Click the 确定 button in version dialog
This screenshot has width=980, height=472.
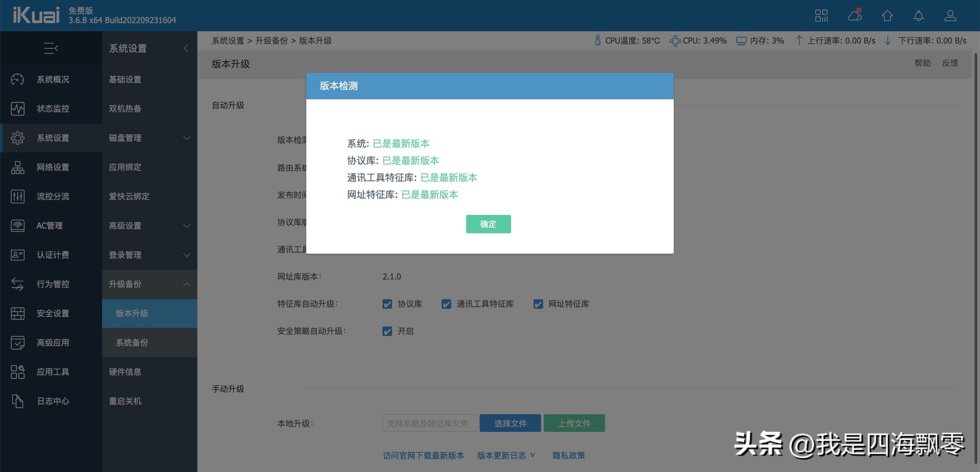488,224
